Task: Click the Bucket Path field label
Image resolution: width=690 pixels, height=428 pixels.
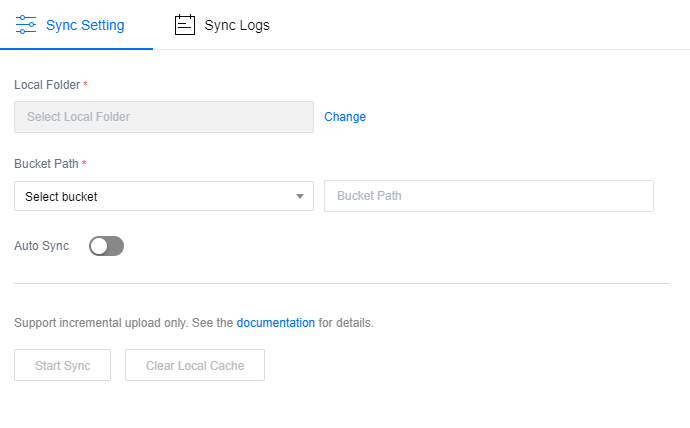Action: point(46,163)
